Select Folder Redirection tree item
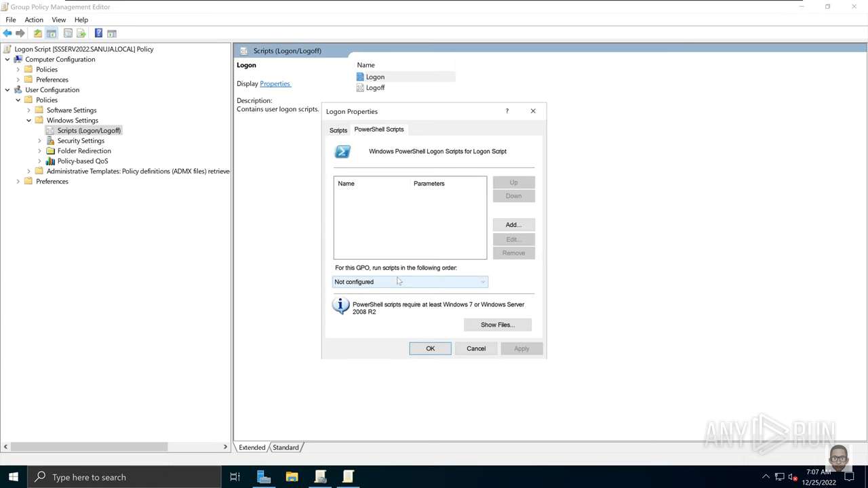Screen dimensions: 868x488 [x=84, y=150]
